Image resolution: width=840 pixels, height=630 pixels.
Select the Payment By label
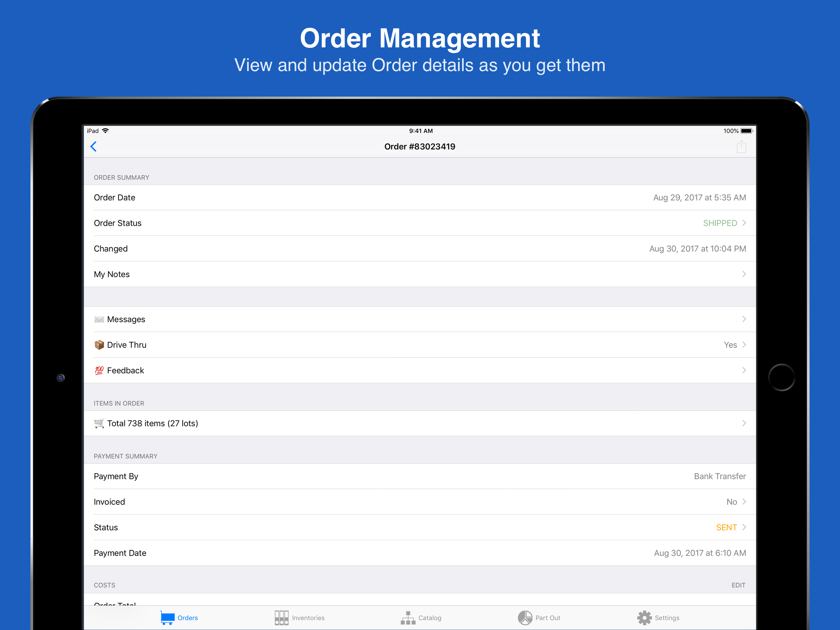(116, 476)
